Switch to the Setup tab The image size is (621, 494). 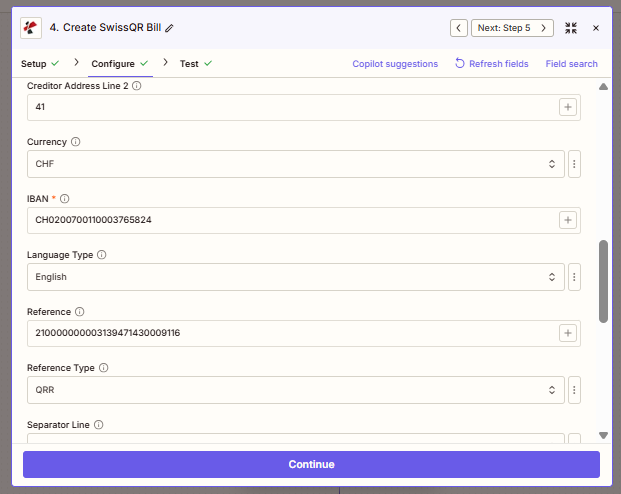[34, 64]
